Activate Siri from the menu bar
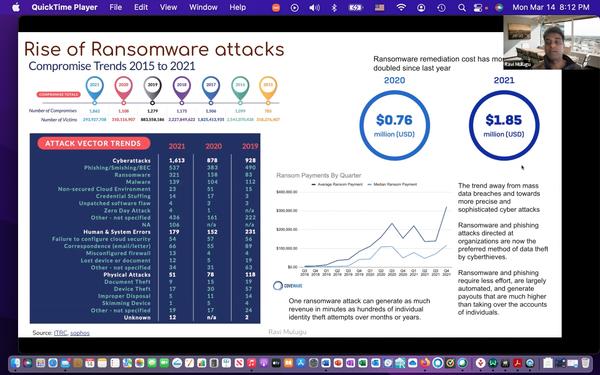 click(x=499, y=8)
